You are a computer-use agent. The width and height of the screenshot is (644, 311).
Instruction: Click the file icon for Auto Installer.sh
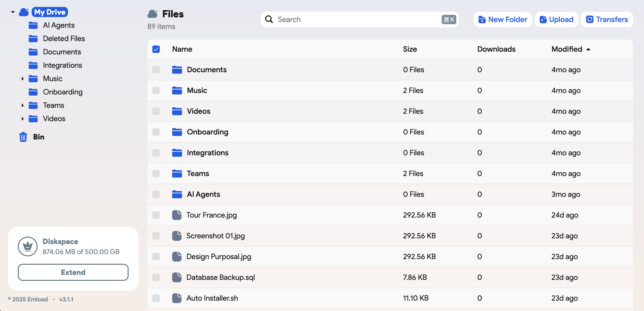point(177,298)
